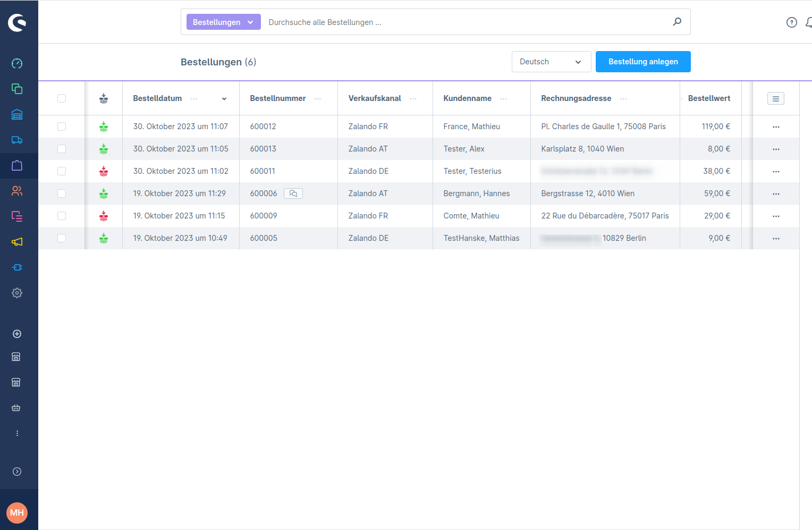Image resolution: width=812 pixels, height=530 pixels.
Task: Open order number 600012
Action: (263, 127)
